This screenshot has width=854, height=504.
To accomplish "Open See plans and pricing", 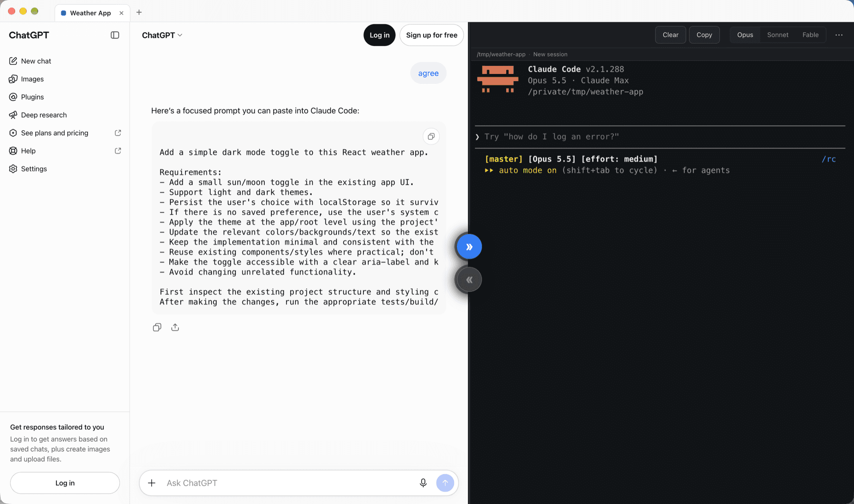I will [55, 133].
